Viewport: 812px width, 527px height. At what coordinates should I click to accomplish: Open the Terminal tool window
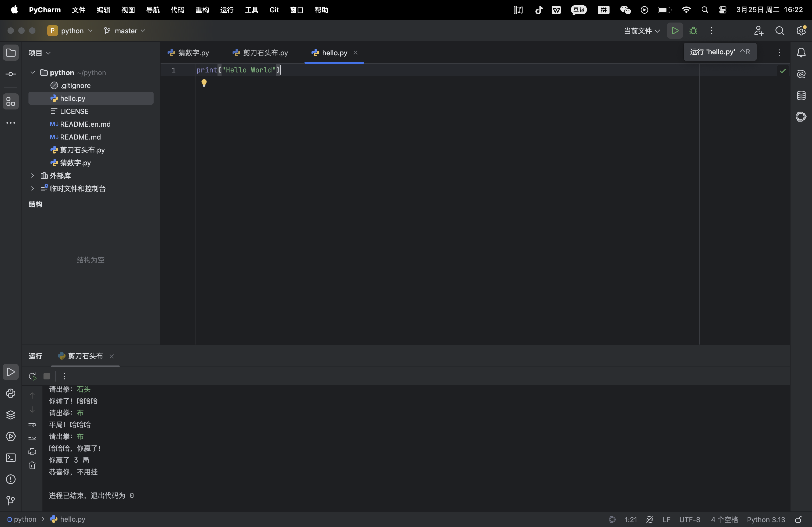coord(10,458)
